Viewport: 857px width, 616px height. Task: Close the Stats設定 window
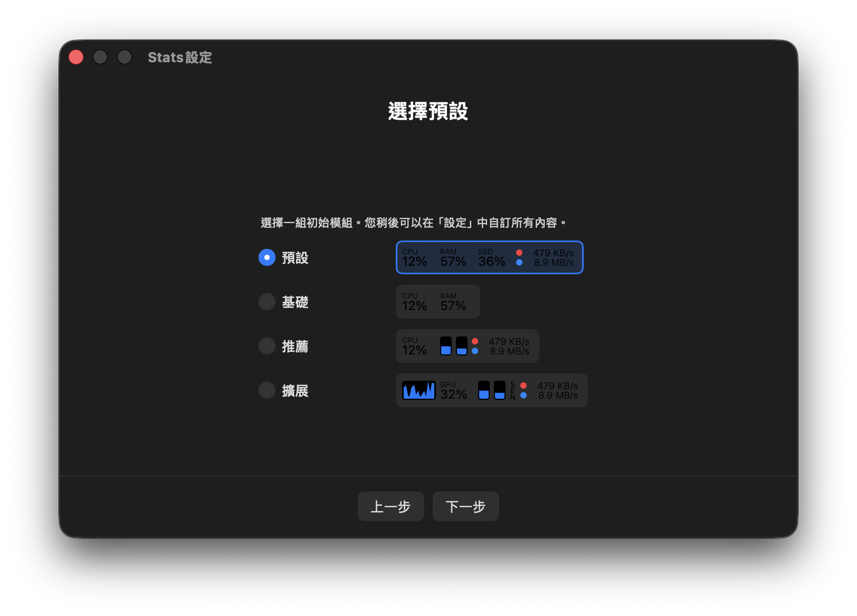[x=76, y=57]
